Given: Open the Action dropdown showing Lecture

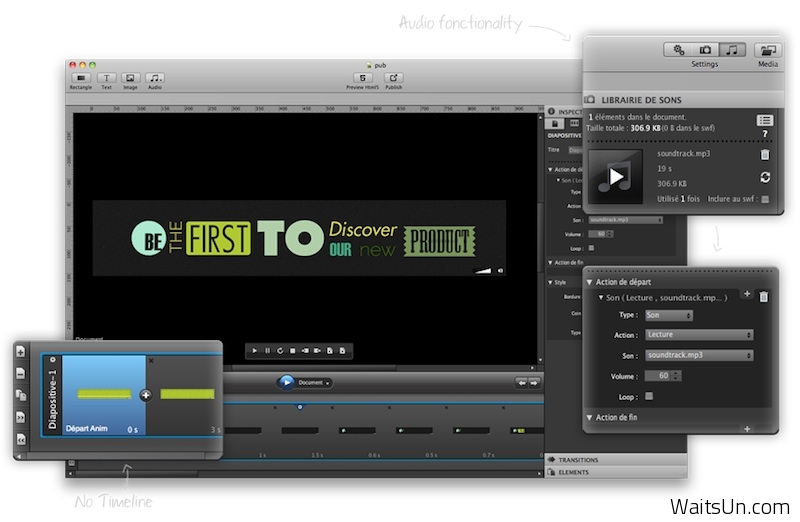Looking at the screenshot, I should pyautogui.click(x=699, y=335).
